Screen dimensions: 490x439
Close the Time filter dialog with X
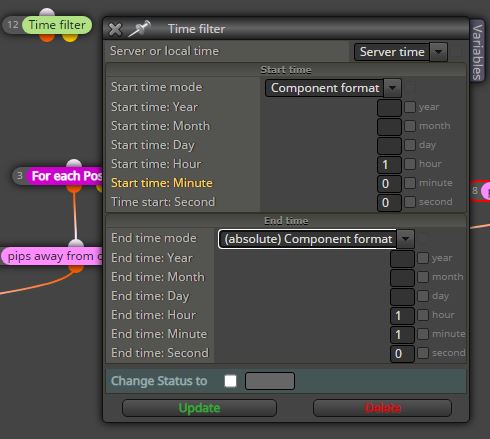[x=115, y=29]
